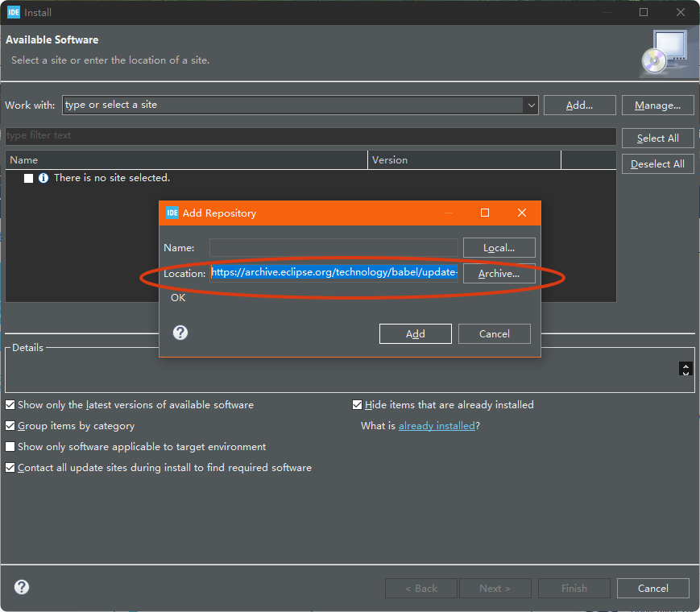The width and height of the screenshot is (700, 612).
Task: Click the help icon in Add Repository dialog
Action: [x=180, y=333]
